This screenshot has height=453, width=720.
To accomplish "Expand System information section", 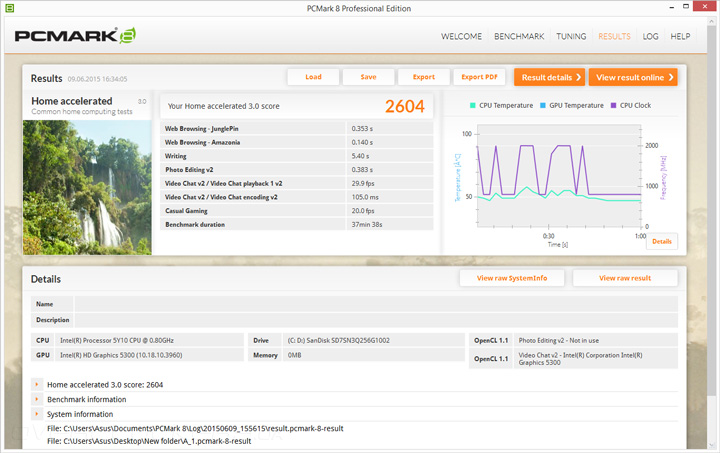I will [x=37, y=414].
